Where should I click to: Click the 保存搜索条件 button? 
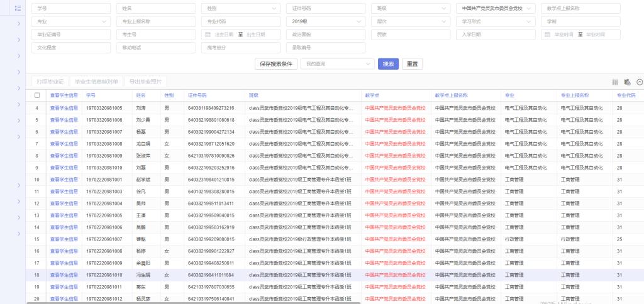point(276,64)
